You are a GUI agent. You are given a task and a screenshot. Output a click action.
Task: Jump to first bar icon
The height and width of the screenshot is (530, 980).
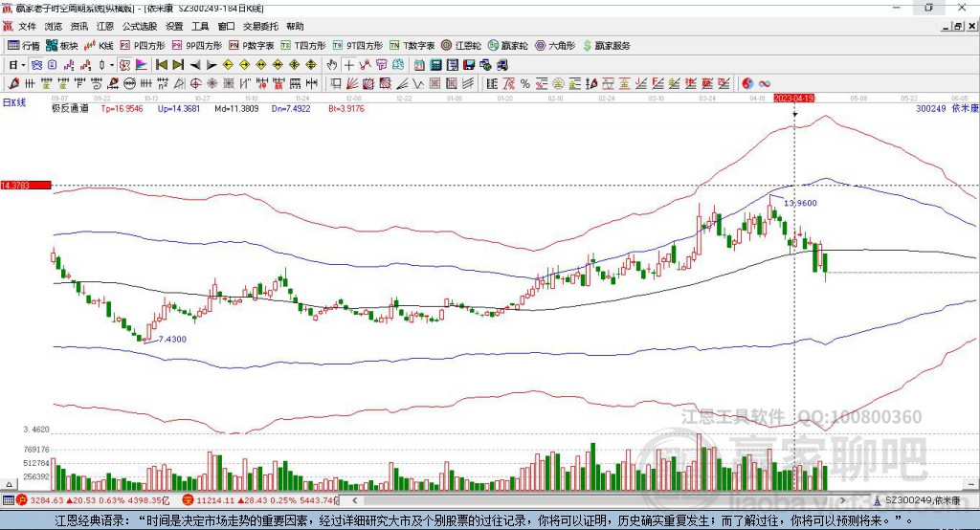pos(161,65)
